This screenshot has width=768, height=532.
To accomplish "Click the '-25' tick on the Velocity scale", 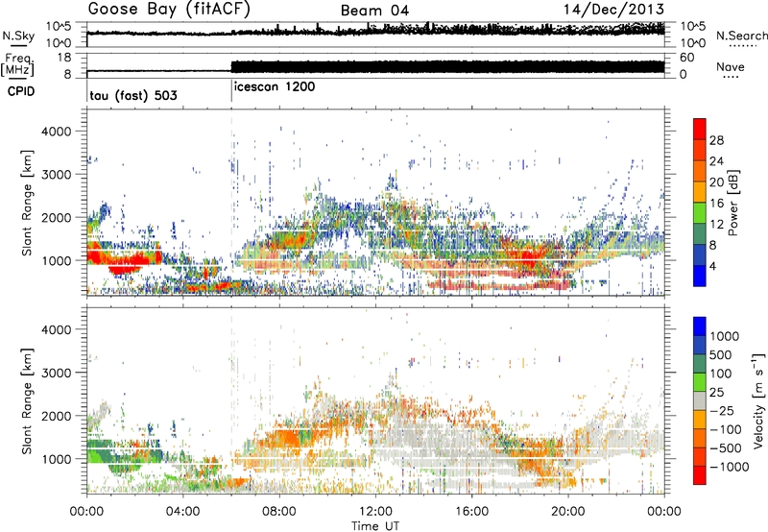I will pos(721,410).
